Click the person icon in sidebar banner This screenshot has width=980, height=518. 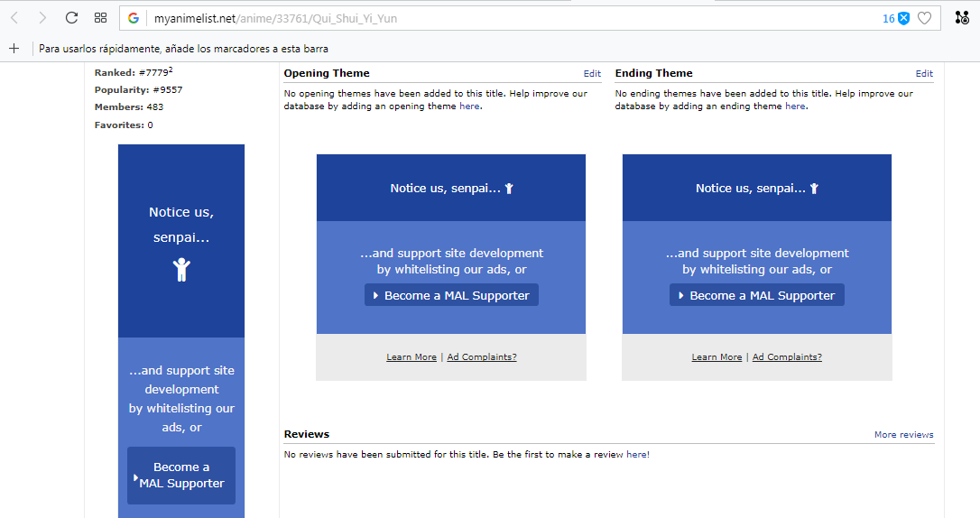181,269
